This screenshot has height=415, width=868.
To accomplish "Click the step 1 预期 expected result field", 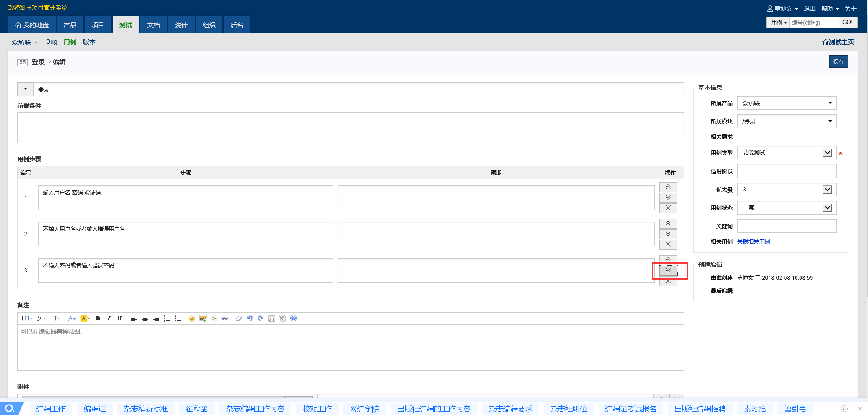I will [x=496, y=198].
